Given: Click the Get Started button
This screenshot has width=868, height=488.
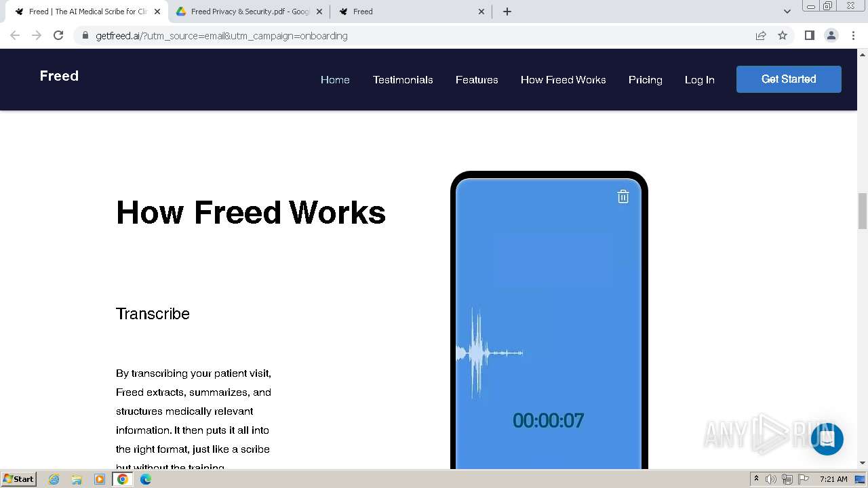Looking at the screenshot, I should (789, 79).
